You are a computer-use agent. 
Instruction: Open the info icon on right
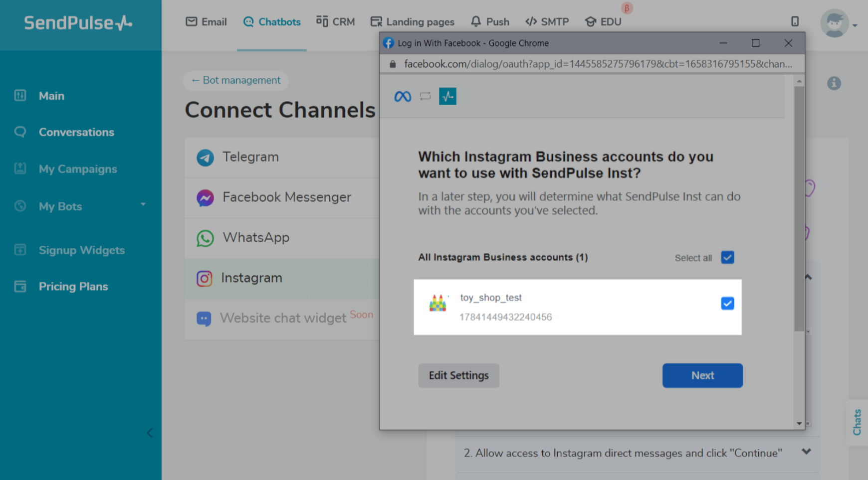tap(834, 83)
